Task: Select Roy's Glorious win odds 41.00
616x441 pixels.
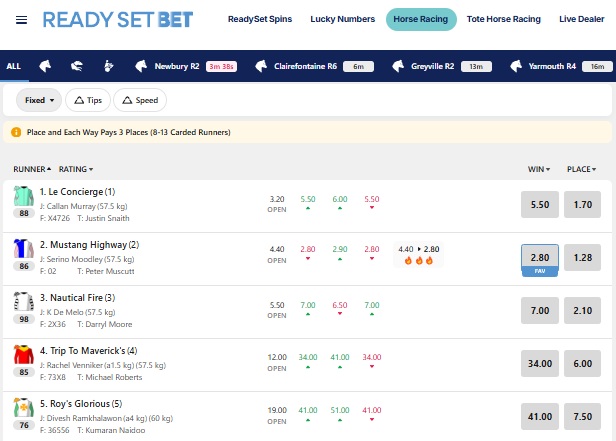Action: click(540, 417)
